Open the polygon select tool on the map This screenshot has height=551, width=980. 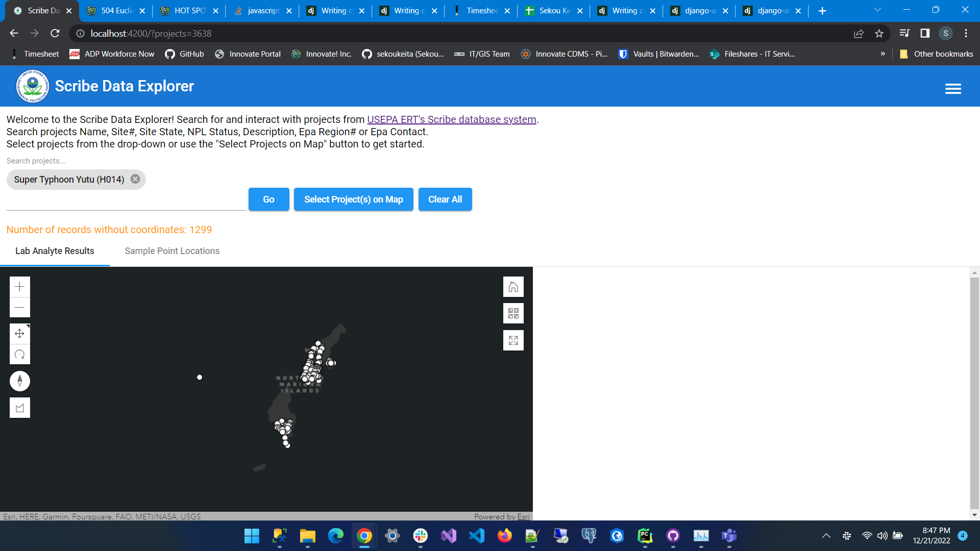coord(19,407)
